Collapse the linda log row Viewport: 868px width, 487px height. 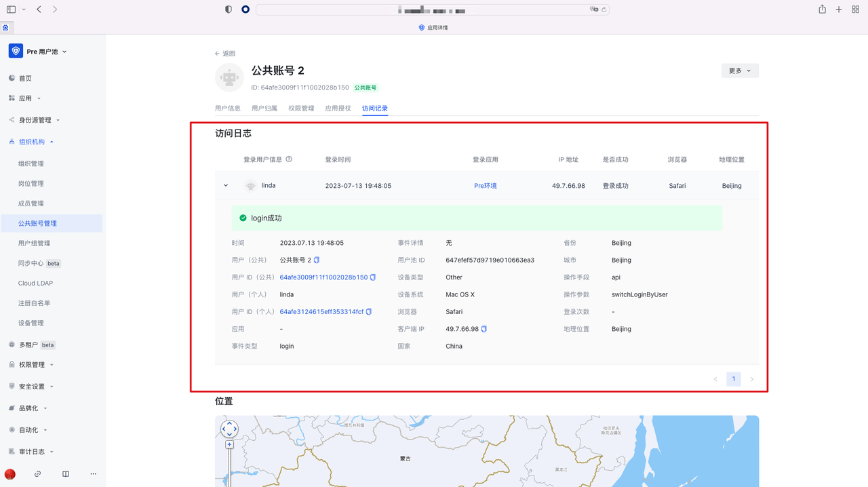[226, 186]
